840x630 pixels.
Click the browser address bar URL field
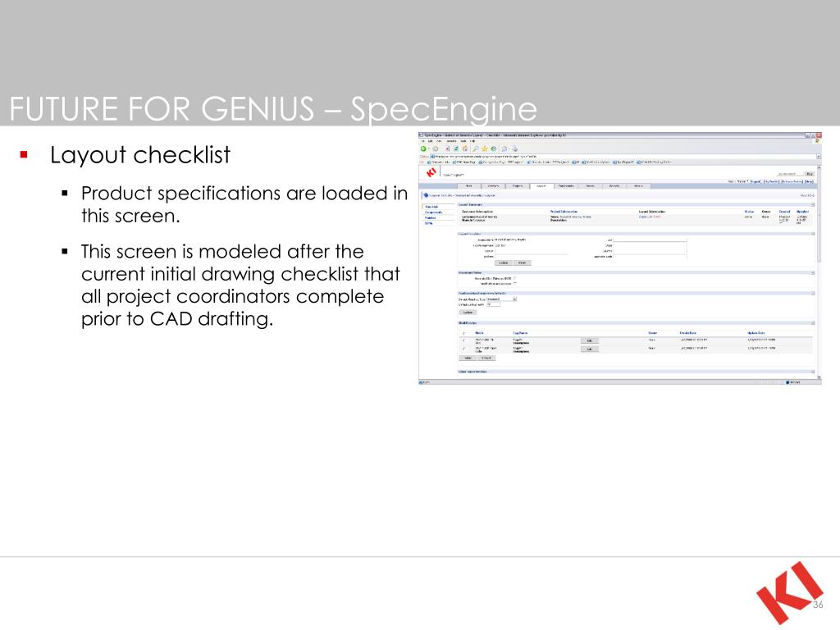tap(622, 157)
